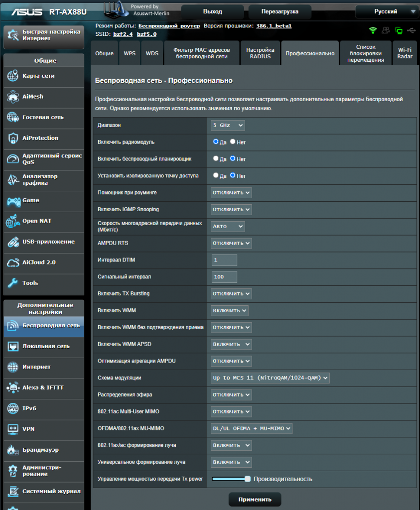
Task: Click the Game controller icon
Action: pyautogui.click(x=13, y=202)
